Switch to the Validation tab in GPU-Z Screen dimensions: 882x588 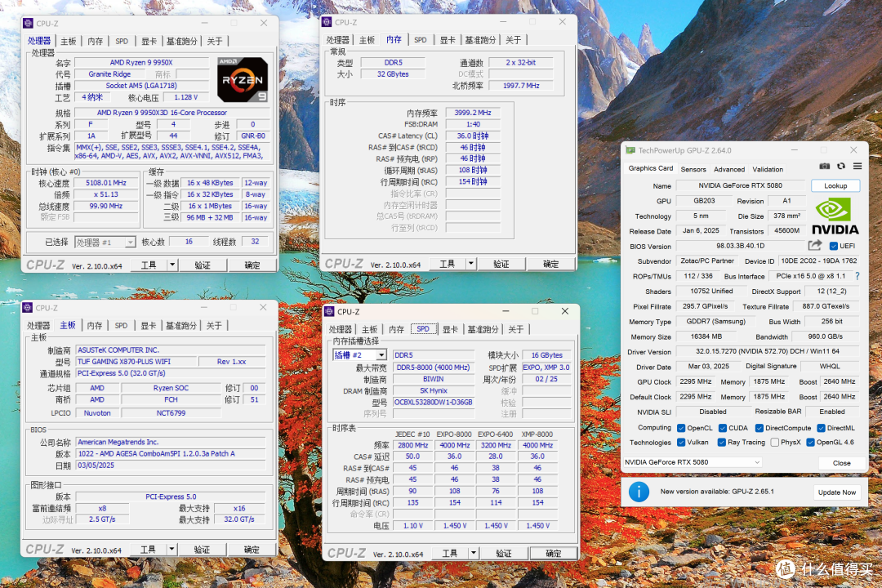point(768,169)
